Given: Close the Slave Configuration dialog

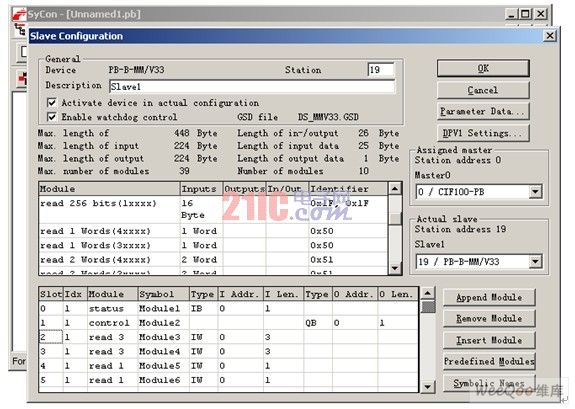Looking at the screenshot, I should (550, 36).
